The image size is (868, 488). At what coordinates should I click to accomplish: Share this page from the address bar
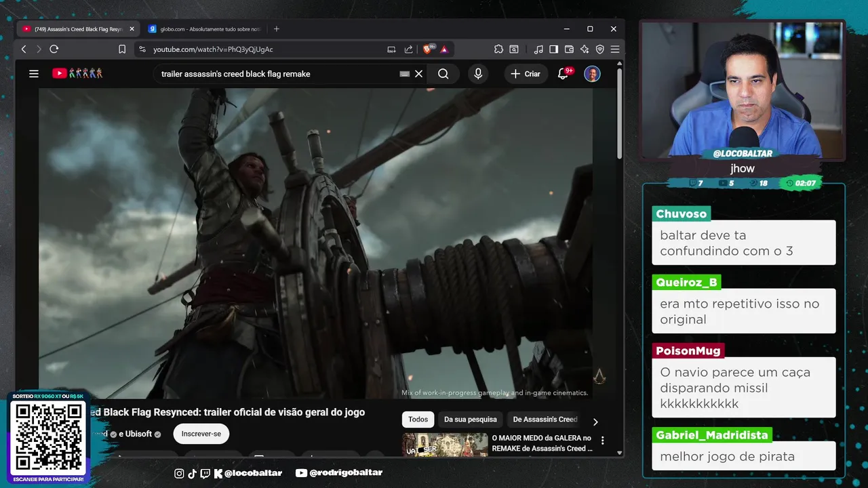pyautogui.click(x=408, y=49)
